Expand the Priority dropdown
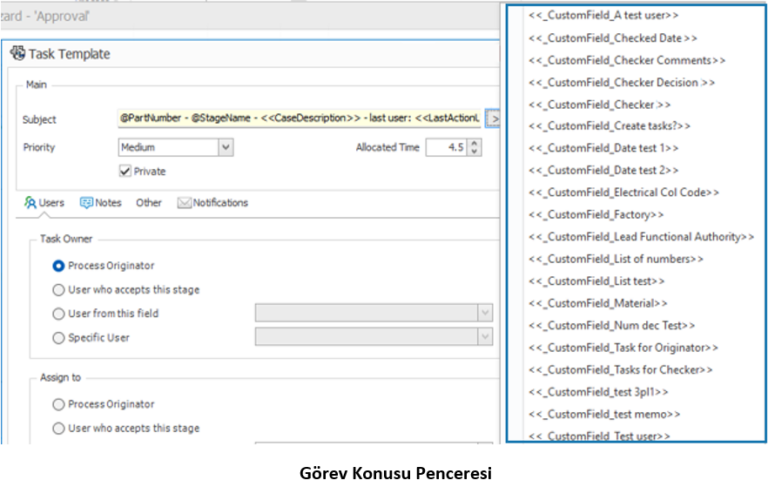The image size is (768, 487). [x=225, y=147]
